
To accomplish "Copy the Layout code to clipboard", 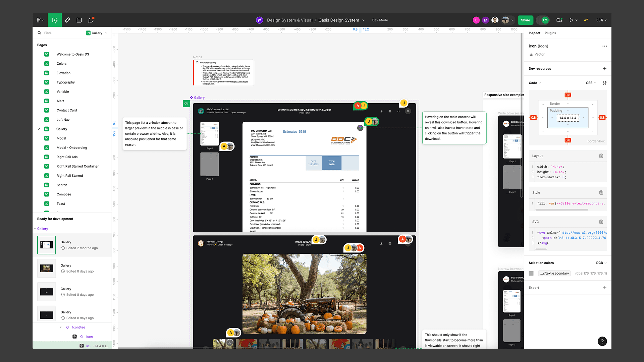I will coord(601,156).
